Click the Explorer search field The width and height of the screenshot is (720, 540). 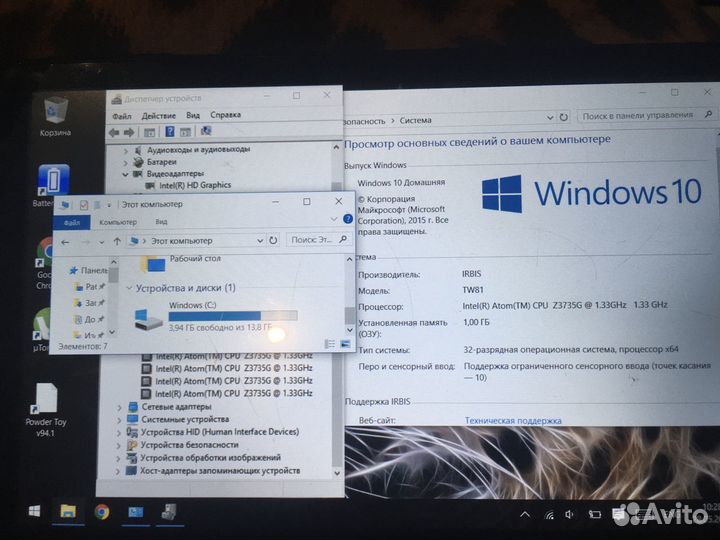point(319,239)
